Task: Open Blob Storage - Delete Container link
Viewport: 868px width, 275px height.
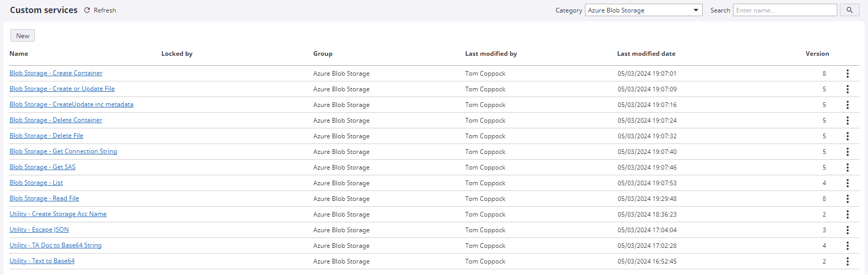Action: pyautogui.click(x=56, y=120)
